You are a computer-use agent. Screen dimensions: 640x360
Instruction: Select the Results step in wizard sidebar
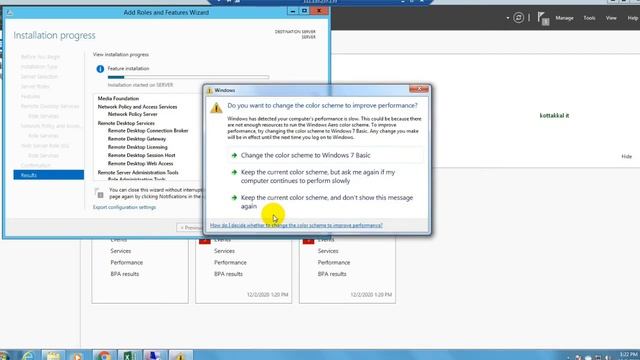pos(49,175)
